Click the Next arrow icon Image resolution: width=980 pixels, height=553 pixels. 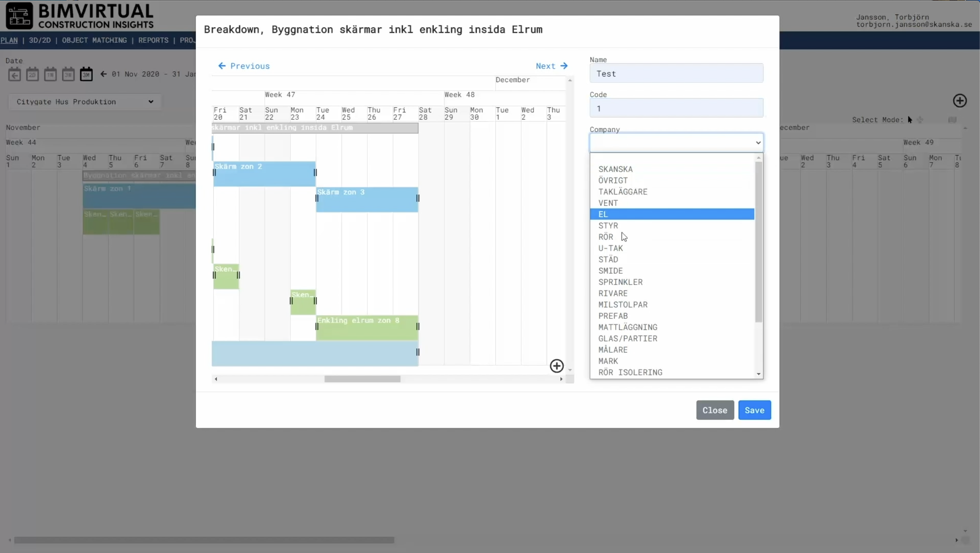(564, 66)
